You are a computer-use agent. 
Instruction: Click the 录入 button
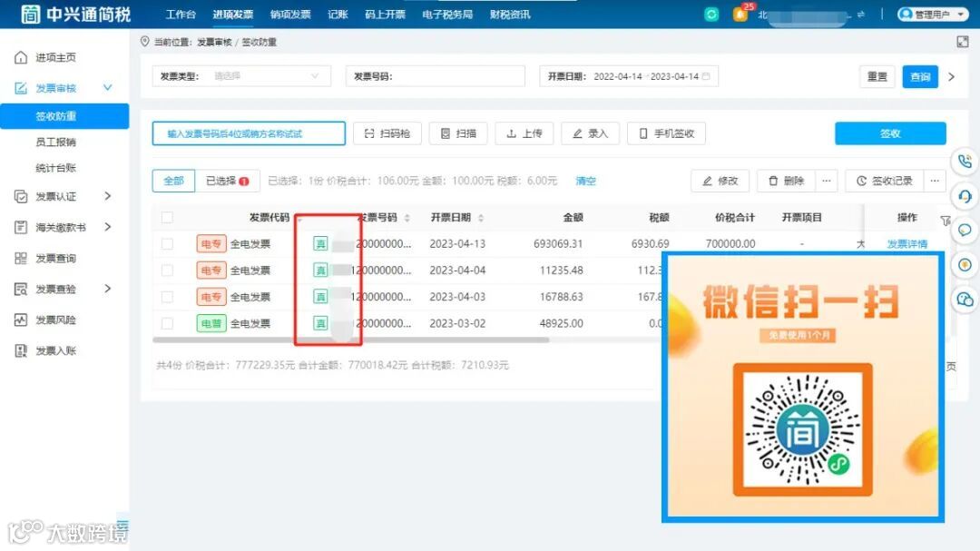click(590, 133)
